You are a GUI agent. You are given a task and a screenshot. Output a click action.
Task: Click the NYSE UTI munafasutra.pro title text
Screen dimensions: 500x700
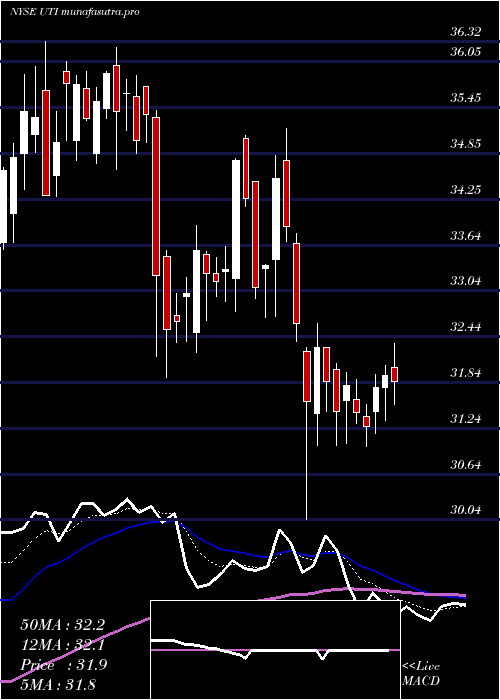(x=75, y=12)
